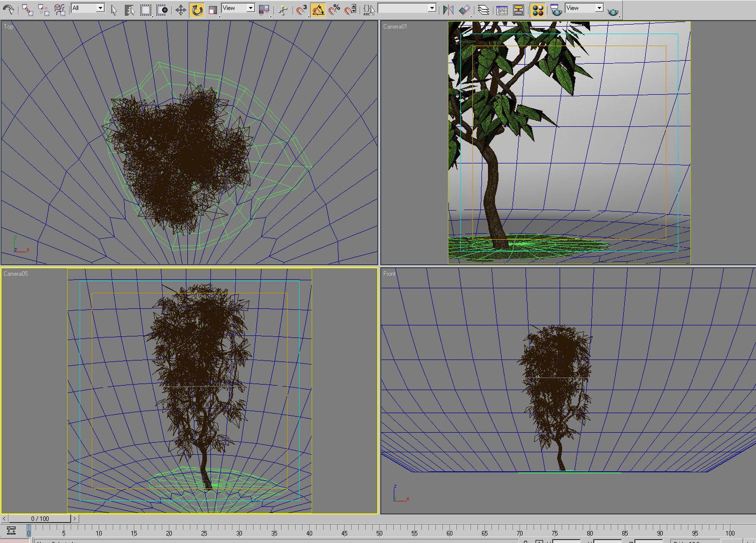Viewport: 756px width, 543px height.
Task: Open the Select by Name list
Action: coord(129,10)
